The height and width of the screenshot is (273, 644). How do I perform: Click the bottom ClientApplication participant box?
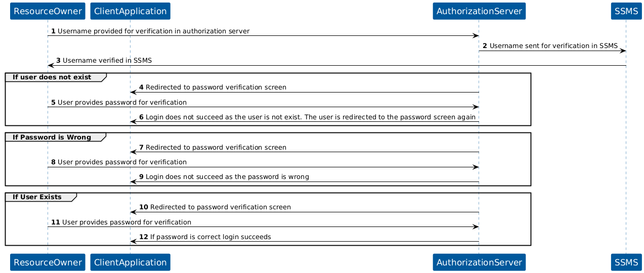click(x=130, y=262)
